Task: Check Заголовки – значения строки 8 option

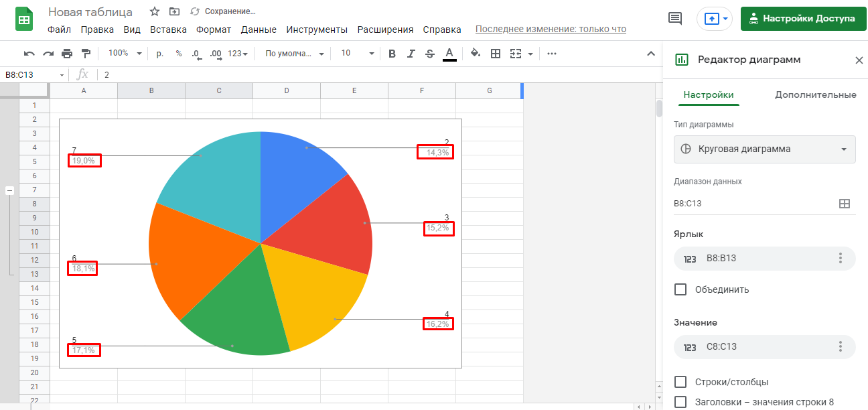Action: (680, 402)
